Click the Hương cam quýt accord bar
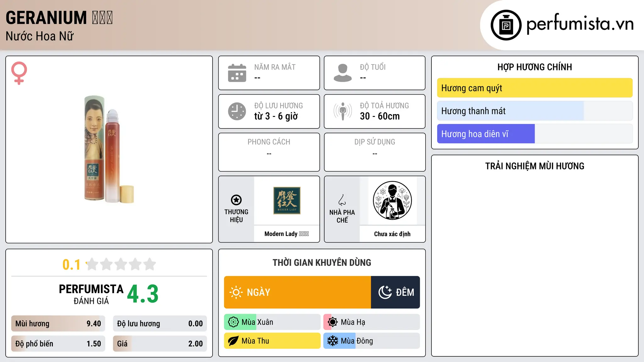Image resolution: width=644 pixels, height=362 pixels. [x=535, y=88]
